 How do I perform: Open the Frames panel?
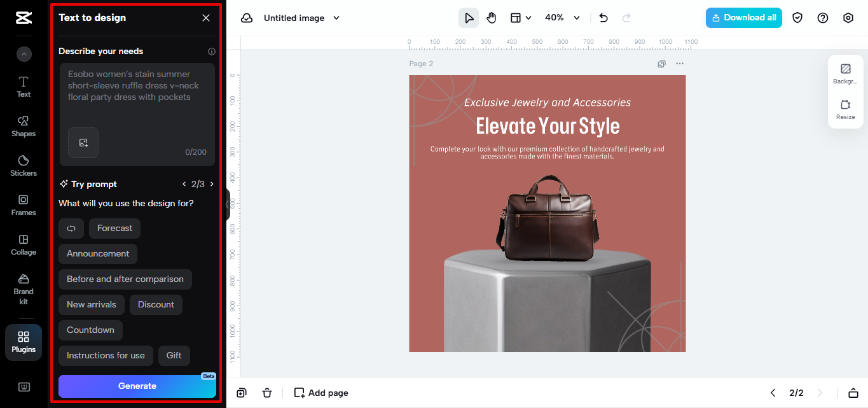click(23, 205)
